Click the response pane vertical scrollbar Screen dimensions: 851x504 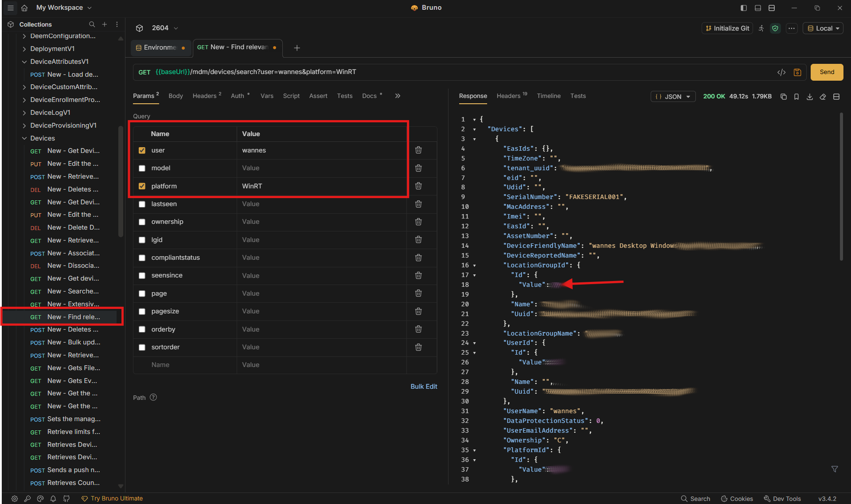coord(841,186)
